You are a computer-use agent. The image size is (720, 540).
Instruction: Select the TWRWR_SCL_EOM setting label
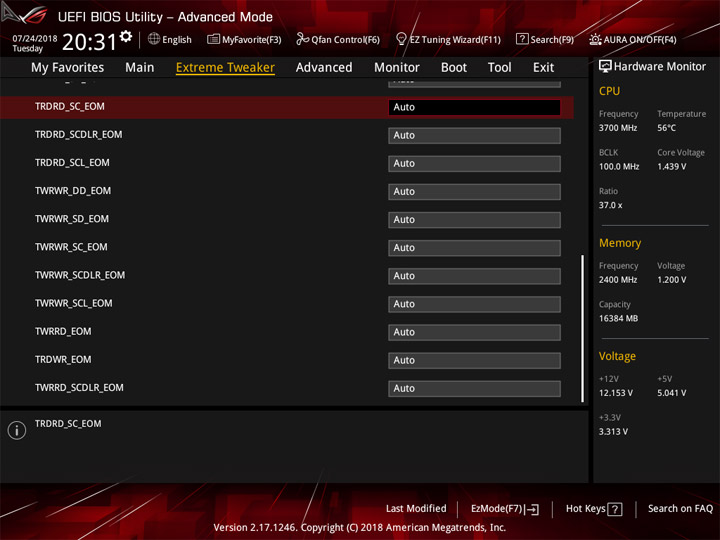[73, 303]
